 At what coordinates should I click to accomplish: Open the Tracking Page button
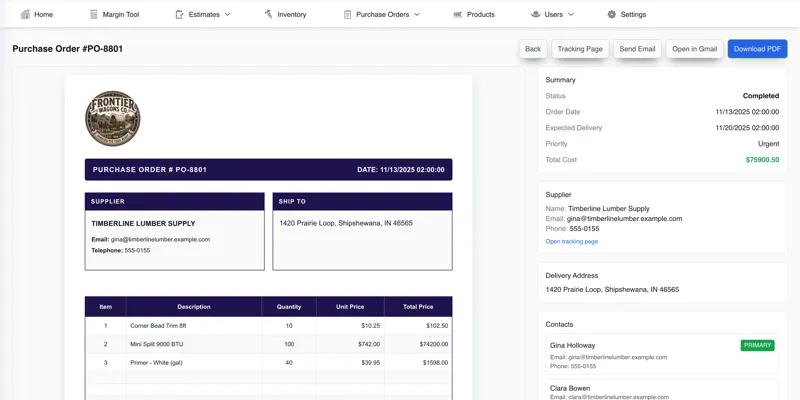(x=580, y=49)
